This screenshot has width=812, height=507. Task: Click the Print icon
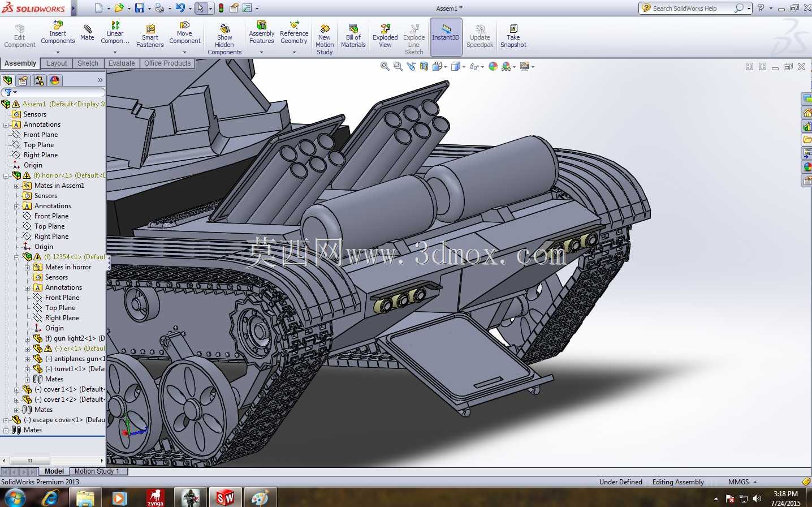pyautogui.click(x=159, y=8)
